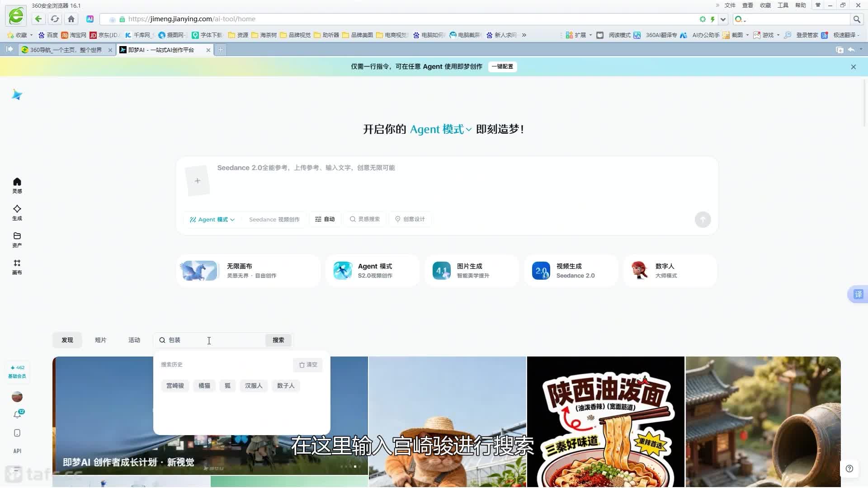Open the 品牌视觉 bookmark folder
868x488 pixels.
295,35
